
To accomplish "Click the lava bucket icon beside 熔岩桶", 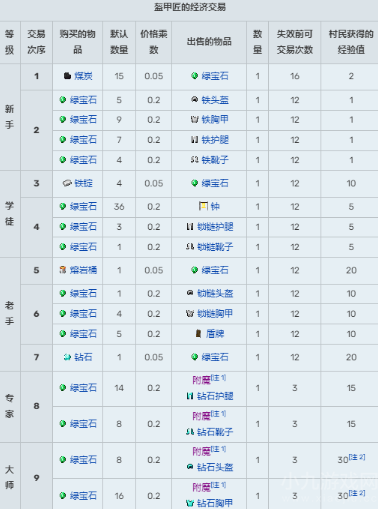I will pos(63,270).
